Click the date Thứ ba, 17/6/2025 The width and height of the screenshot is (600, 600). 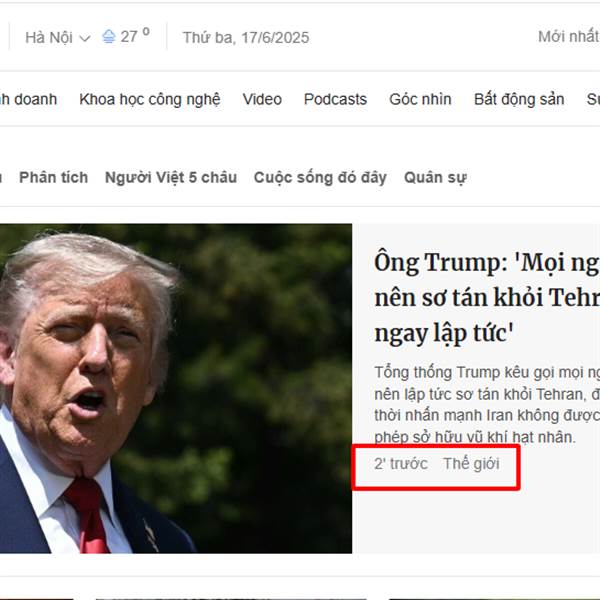(x=246, y=38)
